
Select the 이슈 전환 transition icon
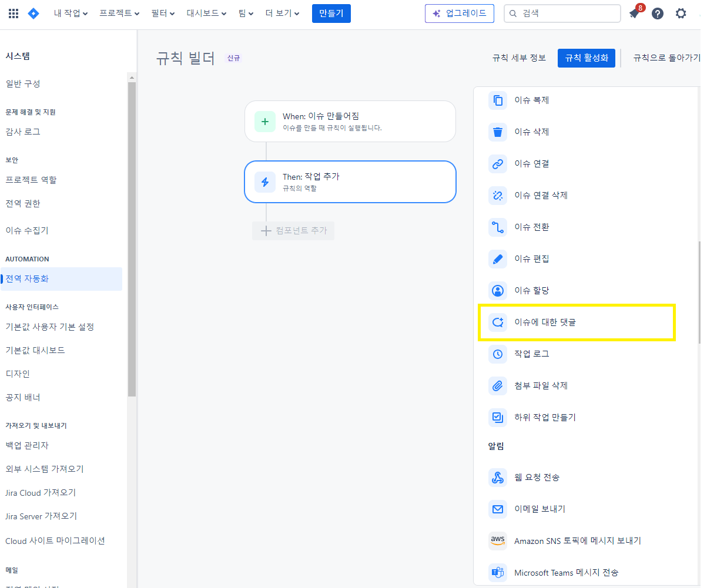[x=498, y=227]
